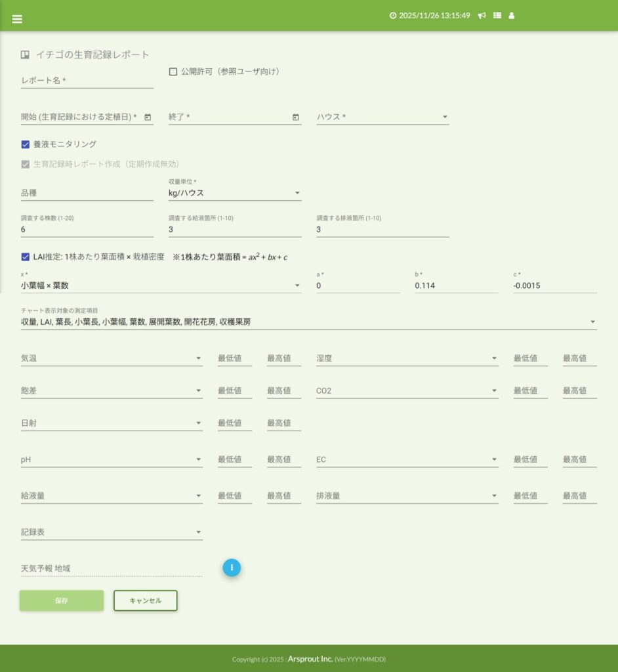Image resolution: width=618 pixels, height=672 pixels.
Task: Click the megaphone announcements icon
Action: [482, 16]
